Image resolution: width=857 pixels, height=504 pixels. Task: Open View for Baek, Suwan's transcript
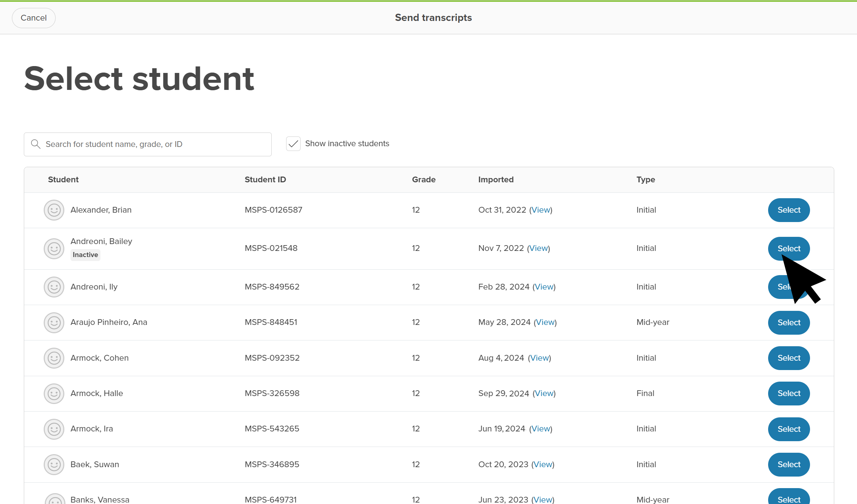coord(543,464)
